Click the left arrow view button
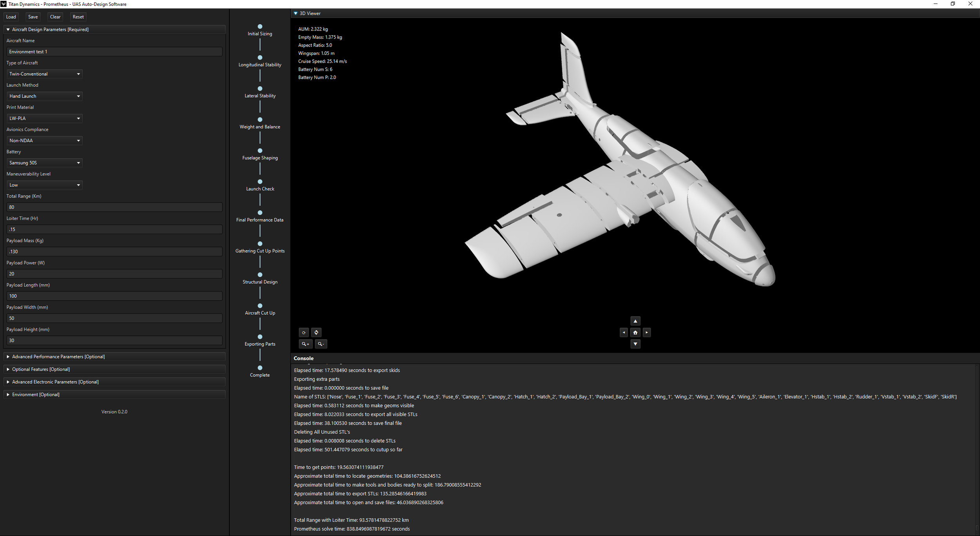Screen dimensions: 980x536 (624, 333)
